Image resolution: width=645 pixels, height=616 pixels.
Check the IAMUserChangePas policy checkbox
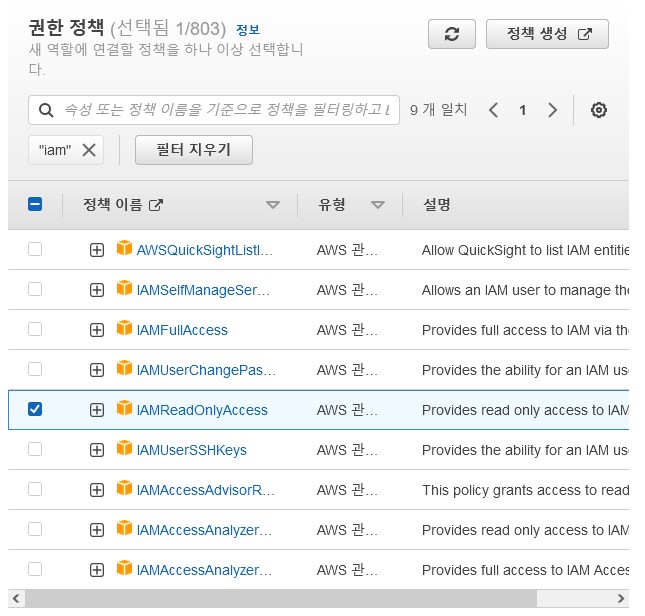tap(35, 369)
